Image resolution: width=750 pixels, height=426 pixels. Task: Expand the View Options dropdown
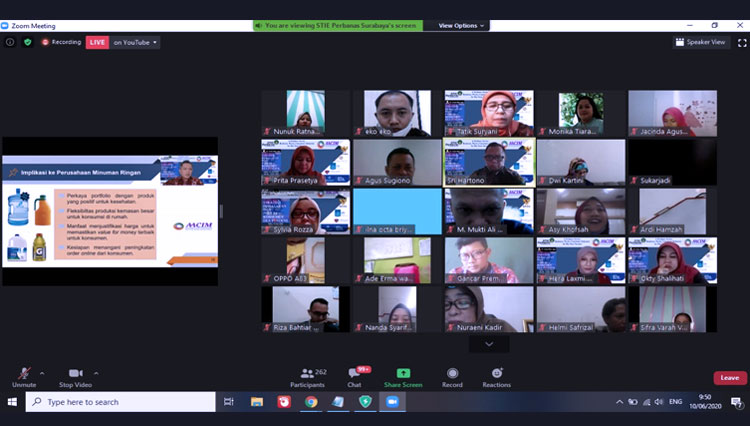coord(461,25)
